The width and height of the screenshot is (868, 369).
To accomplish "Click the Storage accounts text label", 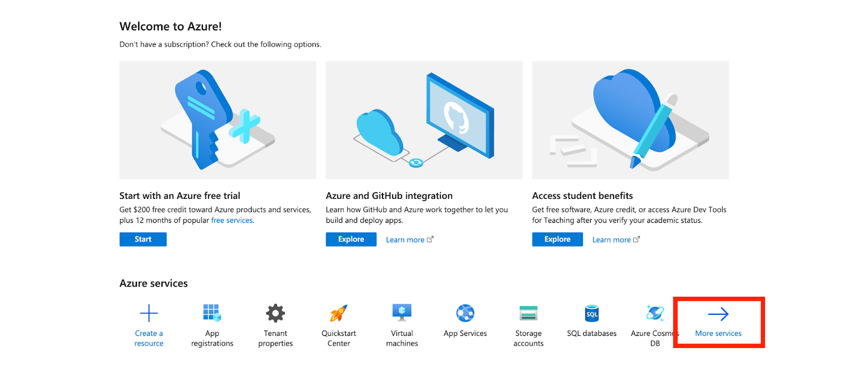I will coord(528,338).
